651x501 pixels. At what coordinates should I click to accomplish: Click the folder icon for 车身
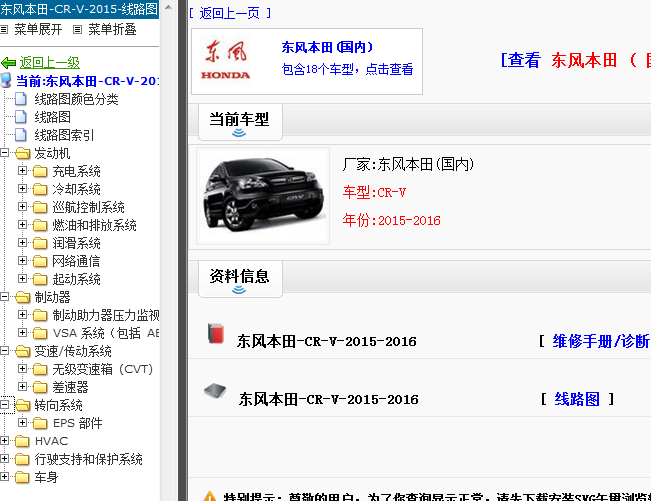[x=22, y=477]
